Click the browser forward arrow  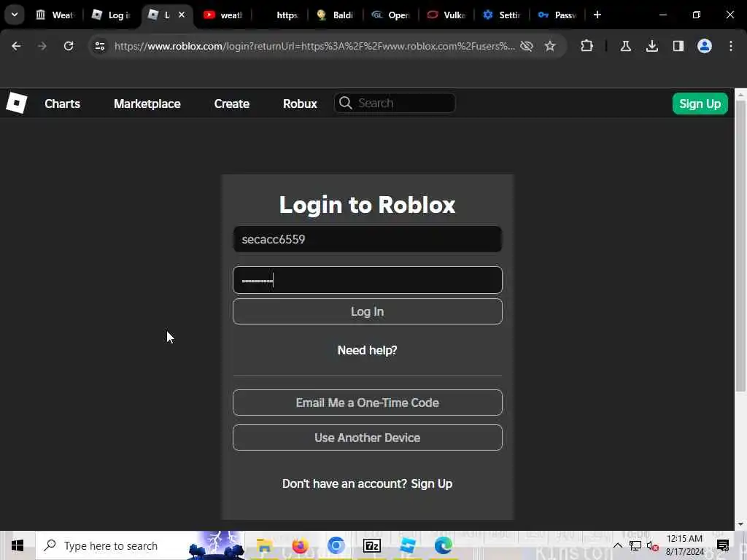42,46
